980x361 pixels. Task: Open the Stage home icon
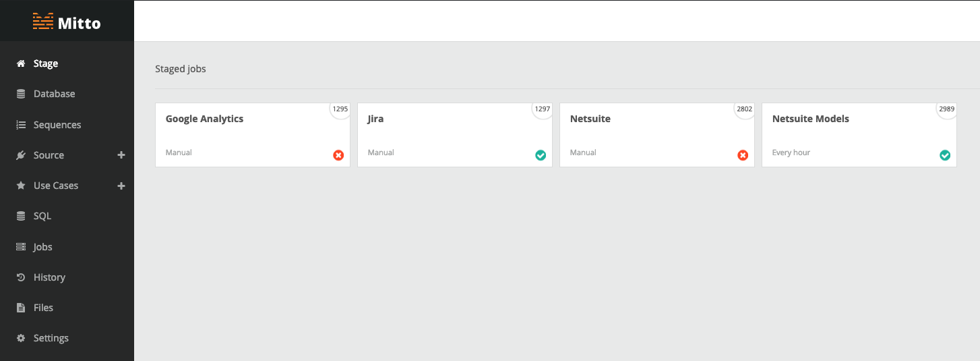[21, 63]
